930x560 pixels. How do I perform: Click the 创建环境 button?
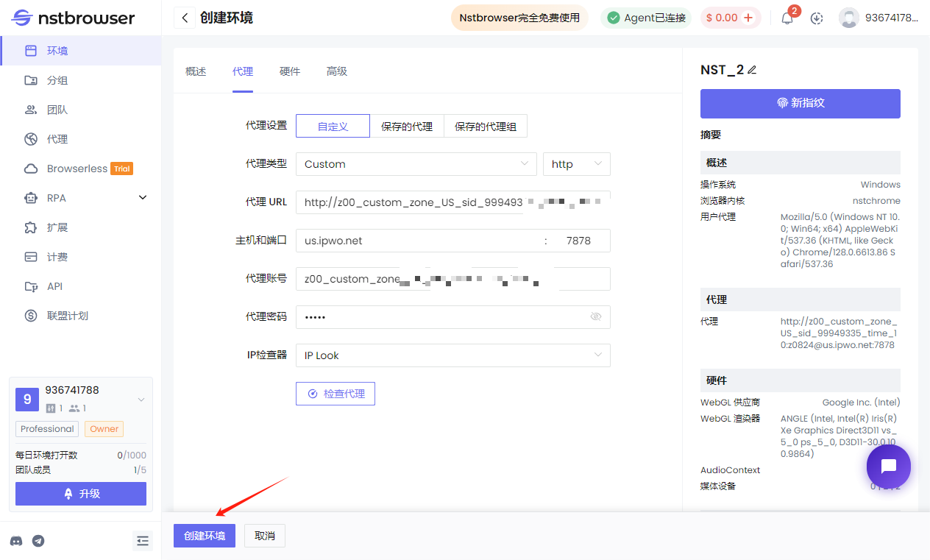[205, 536]
